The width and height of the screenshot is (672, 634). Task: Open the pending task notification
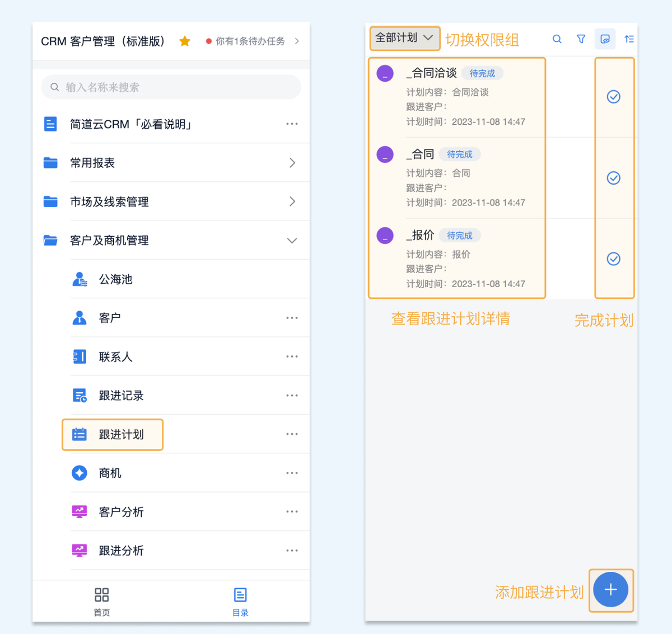[253, 41]
